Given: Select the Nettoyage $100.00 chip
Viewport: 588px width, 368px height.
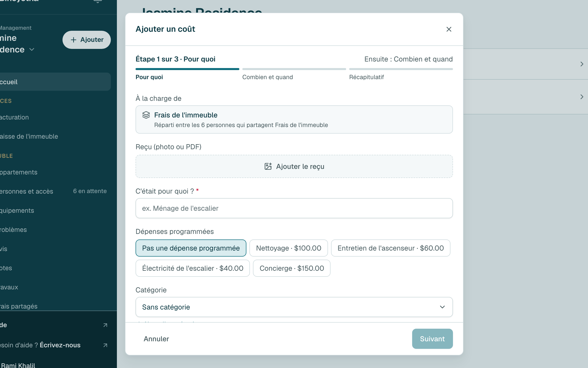Looking at the screenshot, I should 289,248.
